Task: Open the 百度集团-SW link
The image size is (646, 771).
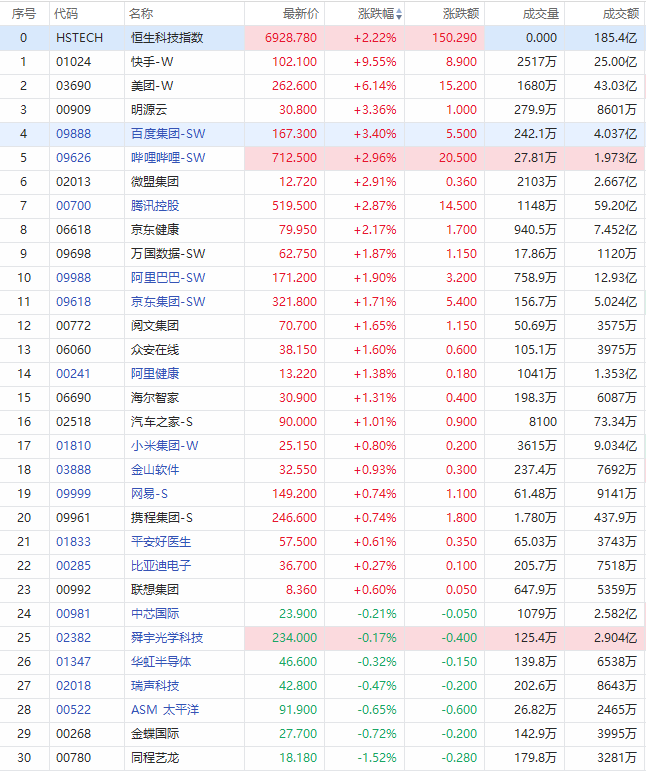Action: click(x=168, y=134)
